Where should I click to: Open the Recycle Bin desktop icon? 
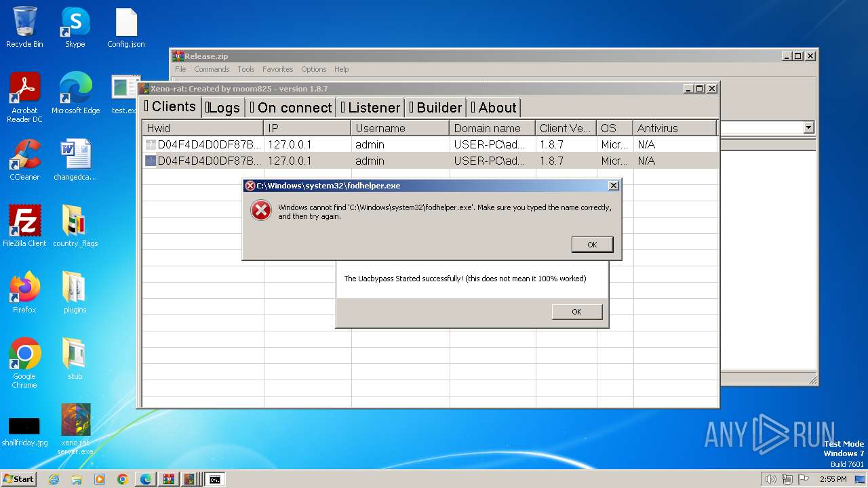(24, 27)
